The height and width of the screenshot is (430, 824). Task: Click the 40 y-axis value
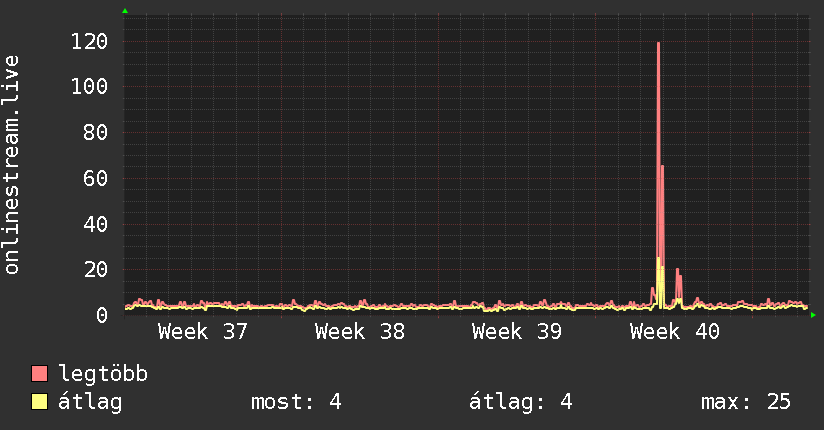pyautogui.click(x=96, y=224)
